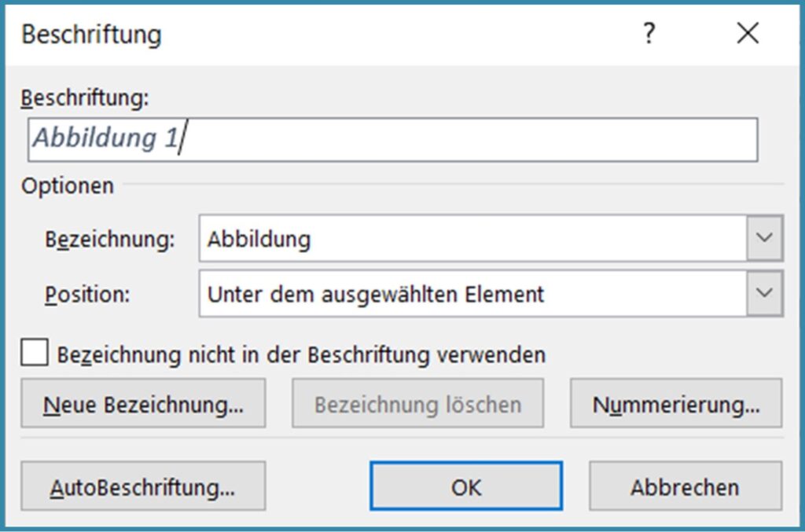Enable Bezeichnung nicht in der Beschriftung verwenden checkbox
This screenshot has height=532, width=805.
(x=35, y=354)
